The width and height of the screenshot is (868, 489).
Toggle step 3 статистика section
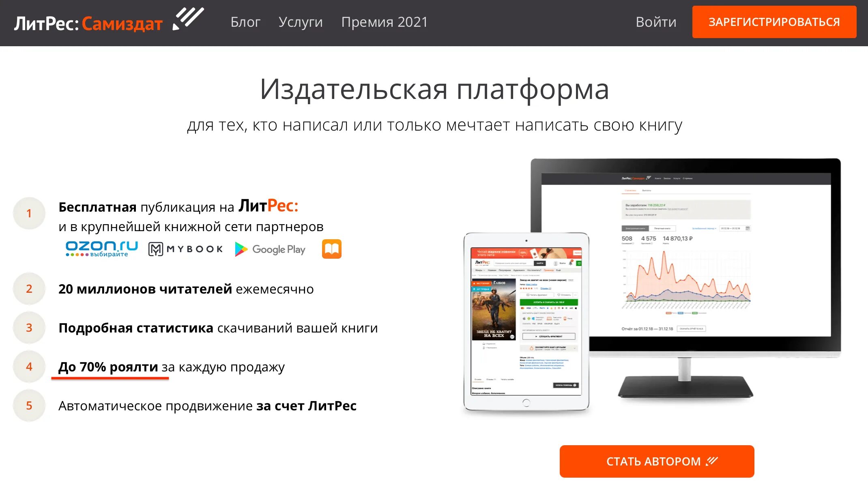(x=29, y=328)
